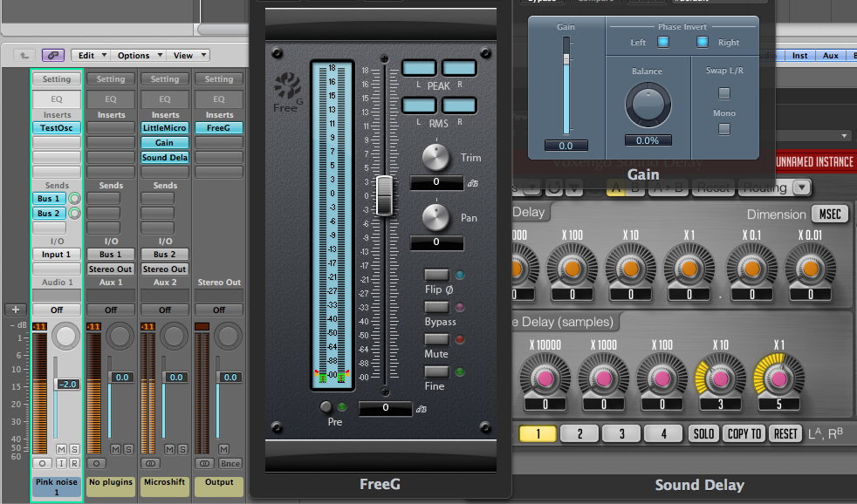Screen dimensions: 857x504
Task: Click Bus 2 send level knob on Pink noise
Action: tap(74, 213)
